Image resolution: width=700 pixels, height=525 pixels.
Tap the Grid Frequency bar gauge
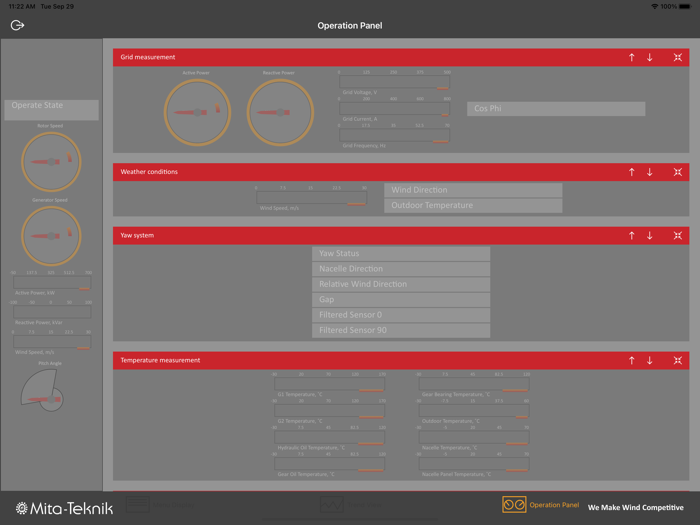point(394,136)
